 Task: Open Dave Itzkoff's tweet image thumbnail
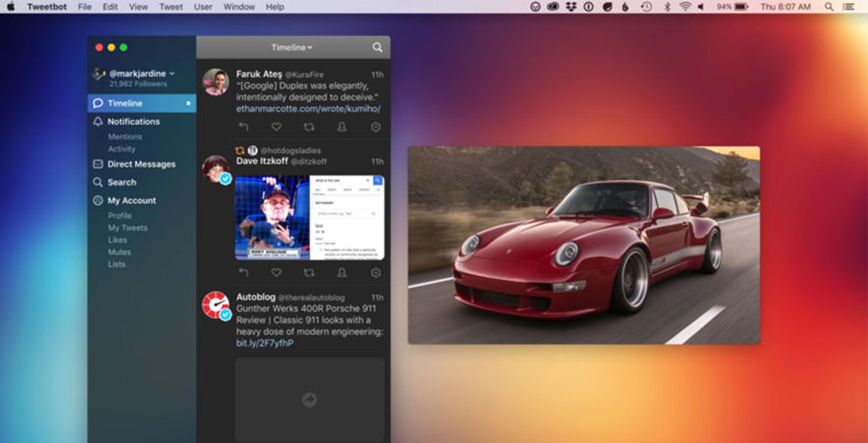[309, 217]
